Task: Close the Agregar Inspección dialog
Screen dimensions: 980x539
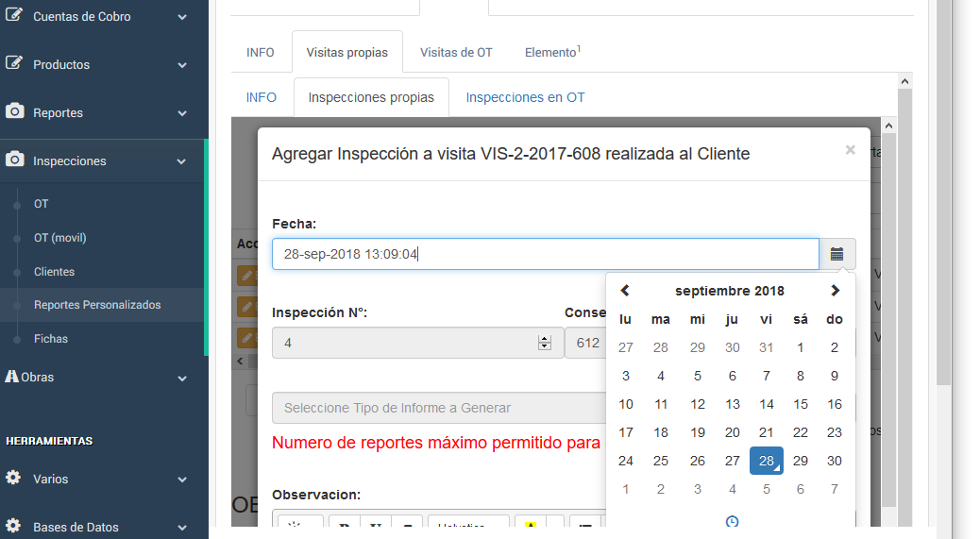Action: (x=850, y=150)
